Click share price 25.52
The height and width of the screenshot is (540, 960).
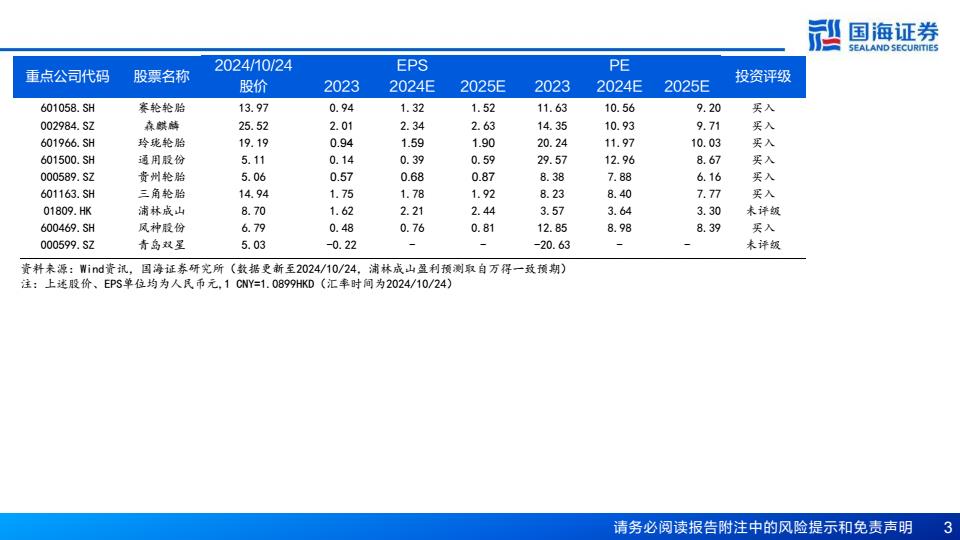click(x=253, y=126)
